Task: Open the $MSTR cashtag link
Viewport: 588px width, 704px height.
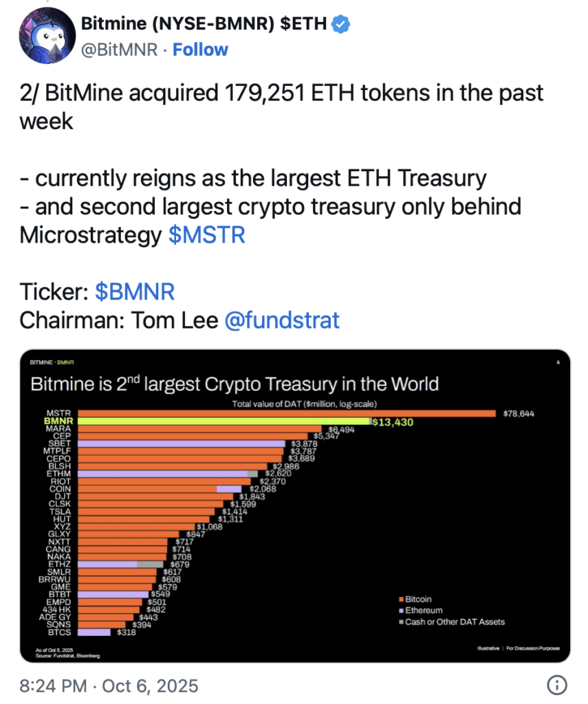Action: click(206, 235)
